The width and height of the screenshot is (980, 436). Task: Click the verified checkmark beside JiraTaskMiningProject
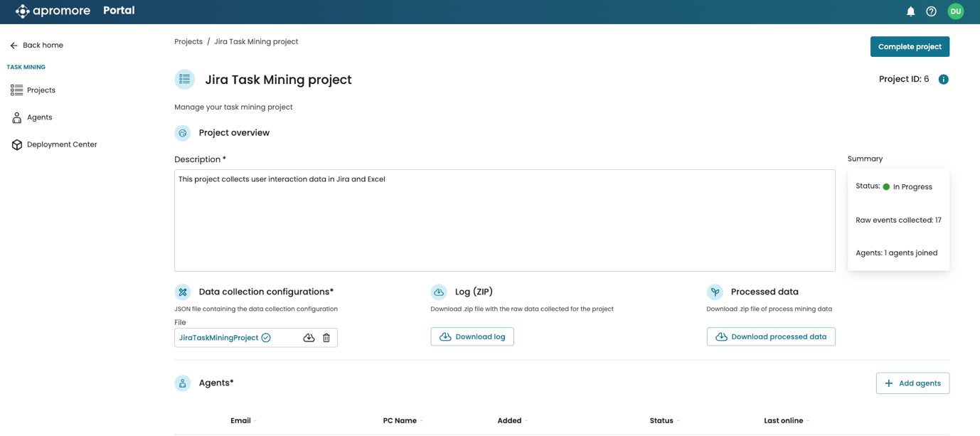click(266, 338)
